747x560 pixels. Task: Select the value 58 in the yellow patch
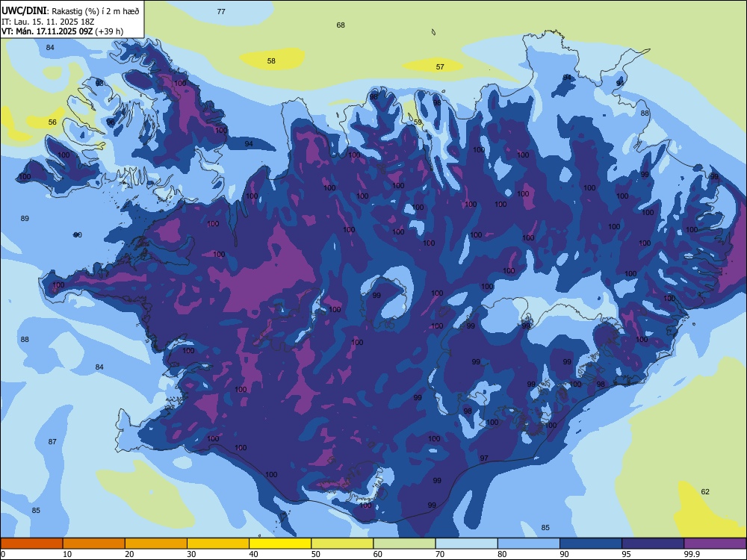coord(271,61)
